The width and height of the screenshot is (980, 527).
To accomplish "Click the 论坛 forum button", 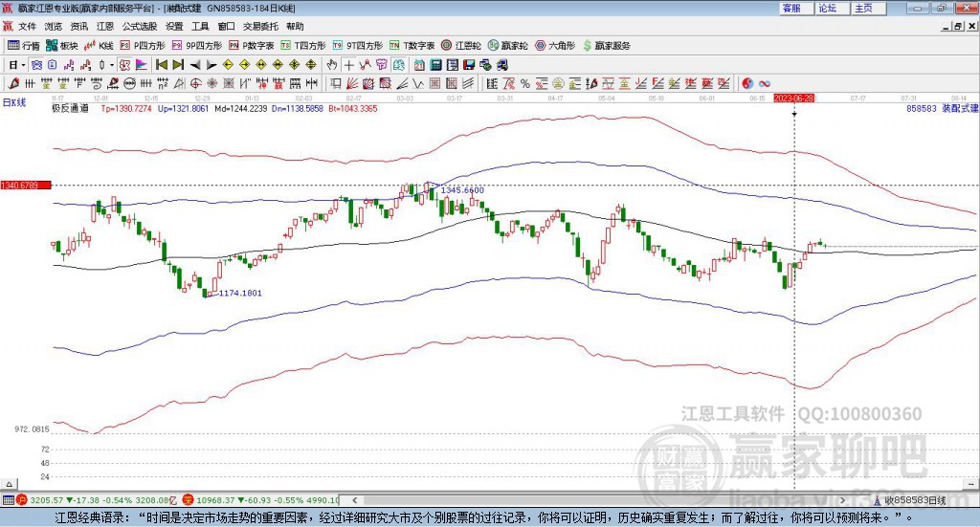I will point(832,8).
